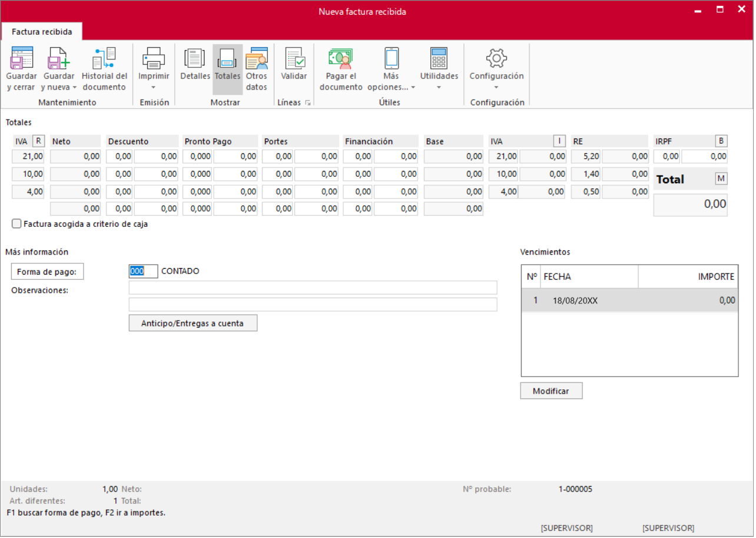Expand the Utilidades dropdown arrow
The height and width of the screenshot is (538, 756).
439,88
